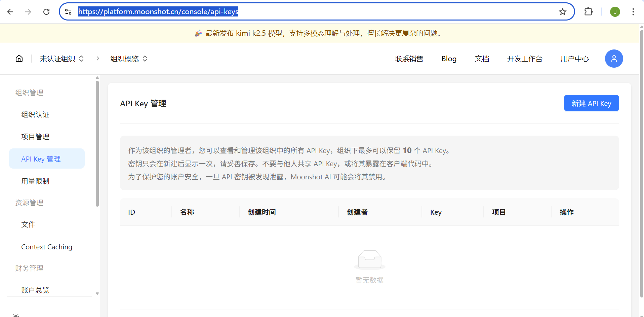Open the Blog link
Screen dimensions: 644x317
(449, 59)
